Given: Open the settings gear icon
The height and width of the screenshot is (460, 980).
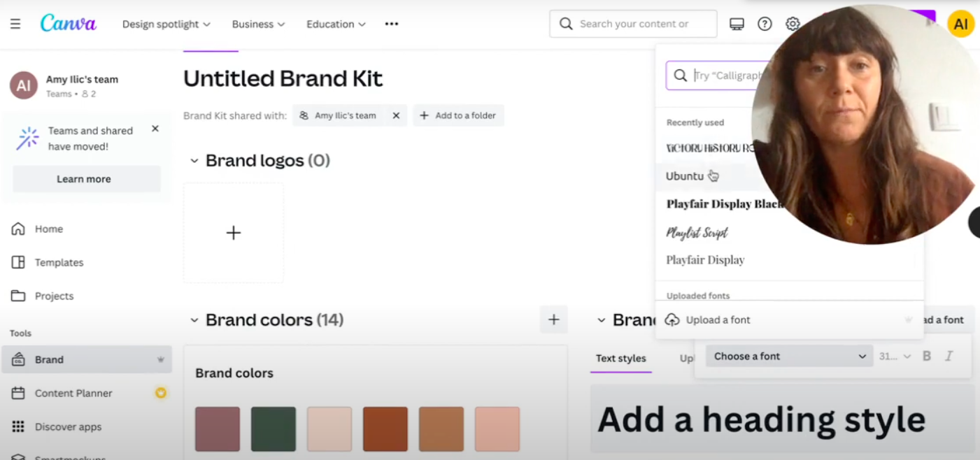Looking at the screenshot, I should pos(793,24).
